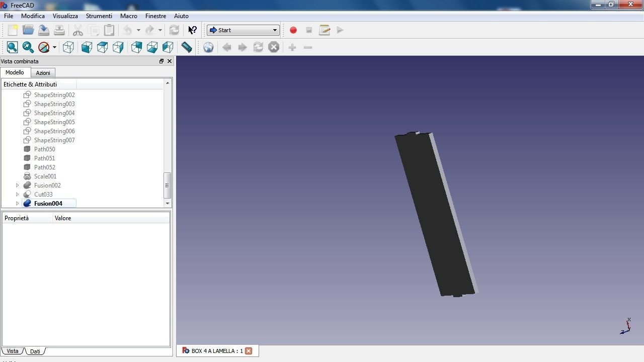
Task: Open a file using the folder icon
Action: point(28,30)
